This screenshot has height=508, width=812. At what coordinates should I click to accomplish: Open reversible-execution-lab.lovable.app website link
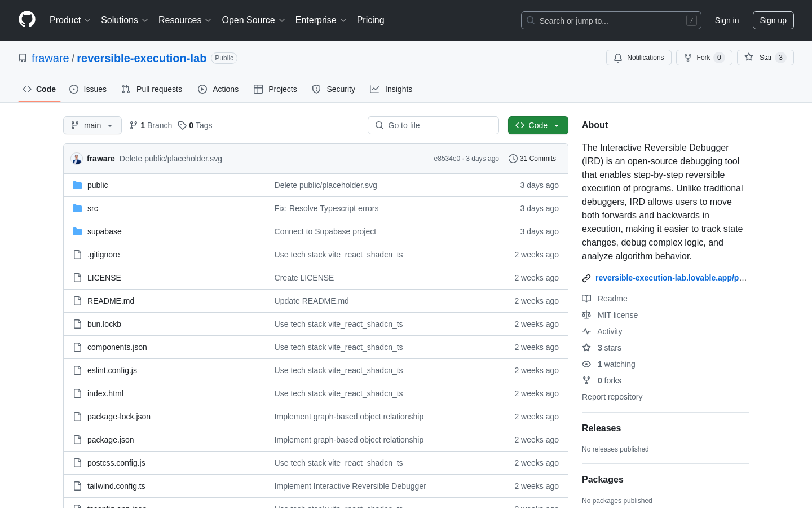point(671,278)
